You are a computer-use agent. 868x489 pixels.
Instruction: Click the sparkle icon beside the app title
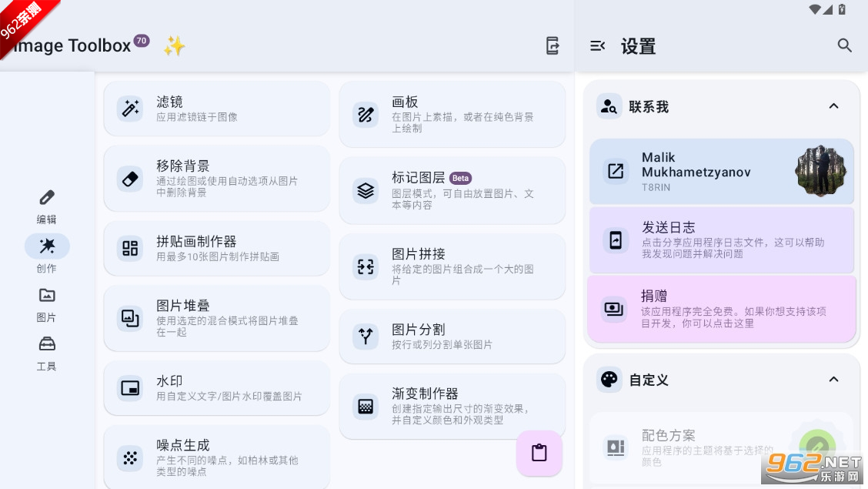(x=174, y=46)
